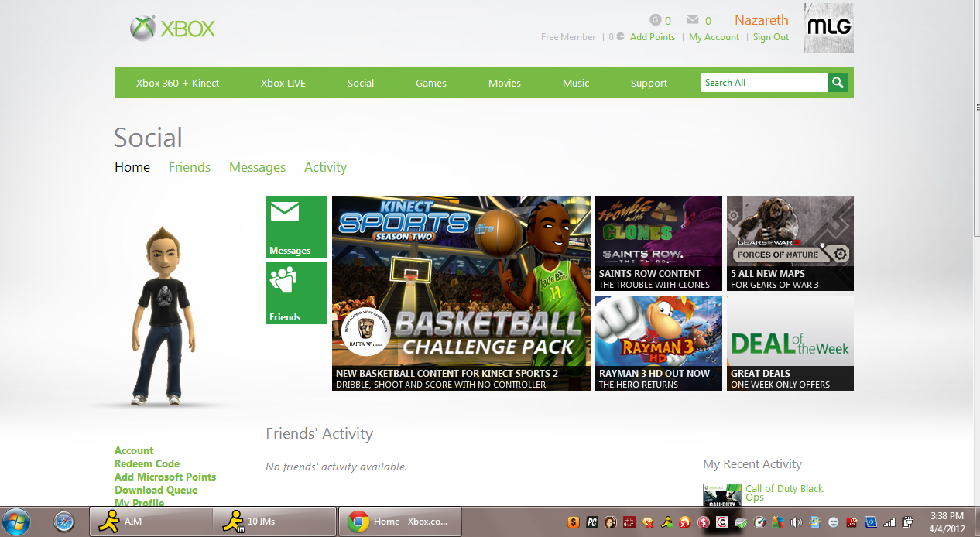Image resolution: width=980 pixels, height=537 pixels.
Task: Open the Account sidebar link
Action: pos(134,450)
